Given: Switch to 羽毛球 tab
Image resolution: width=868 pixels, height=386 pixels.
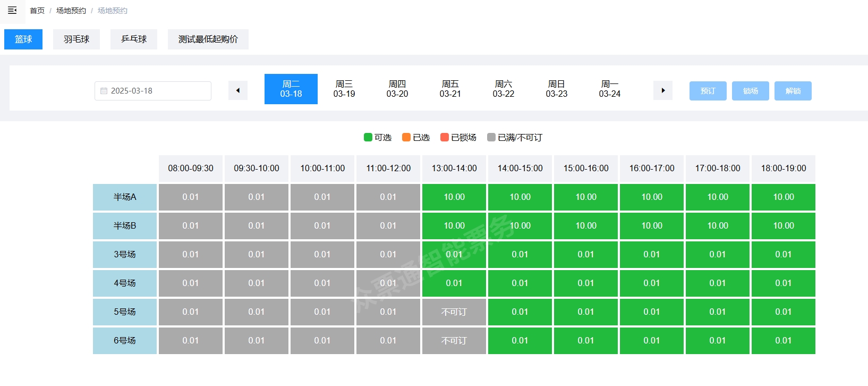Looking at the screenshot, I should pyautogui.click(x=76, y=39).
